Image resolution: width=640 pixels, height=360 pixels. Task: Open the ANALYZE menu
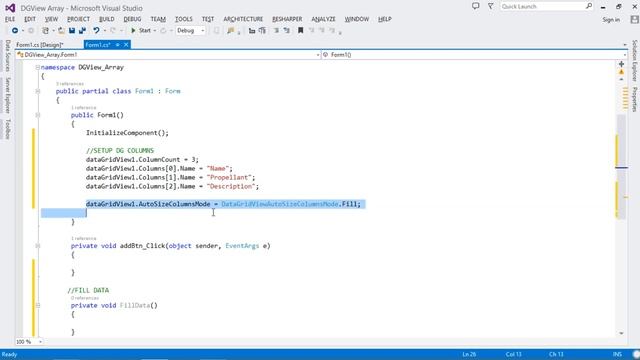(323, 19)
